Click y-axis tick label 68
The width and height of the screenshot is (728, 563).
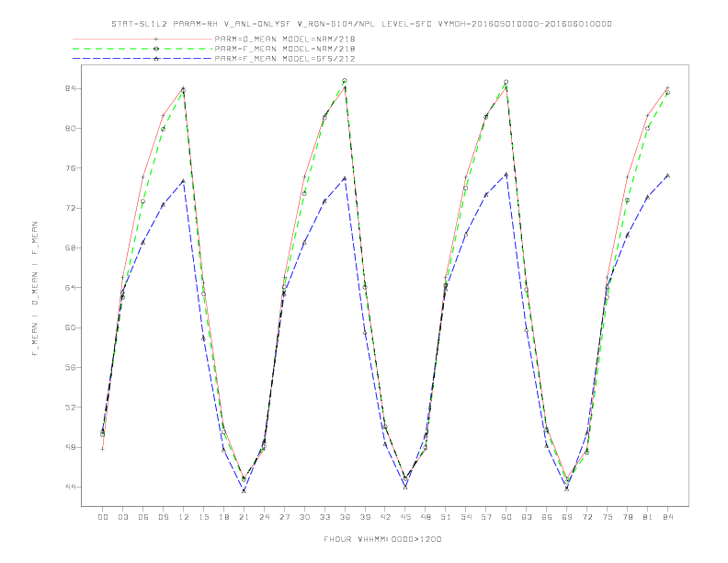[x=70, y=248]
